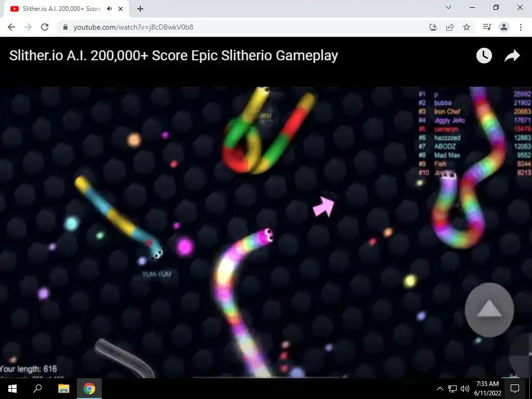Click the Chrome taskbar icon
The width and height of the screenshot is (532, 399).
coord(89,389)
